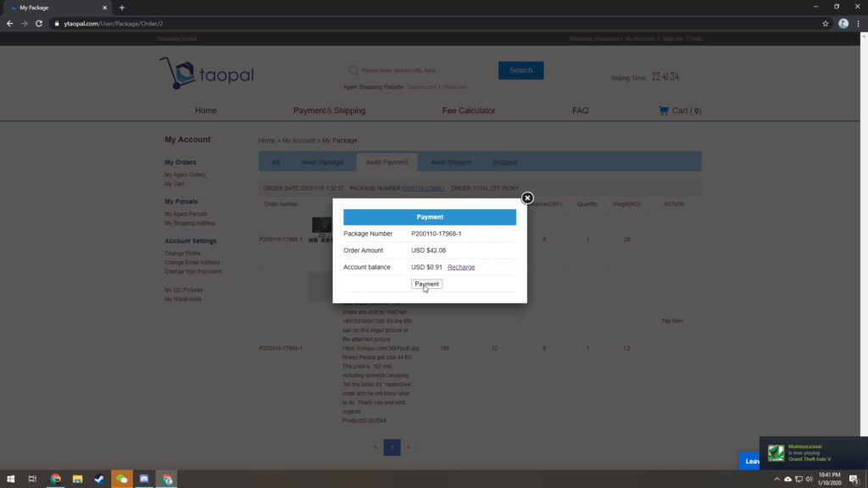Screen dimensions: 868x488
Task: Go to Home in navigation bar
Action: point(205,111)
